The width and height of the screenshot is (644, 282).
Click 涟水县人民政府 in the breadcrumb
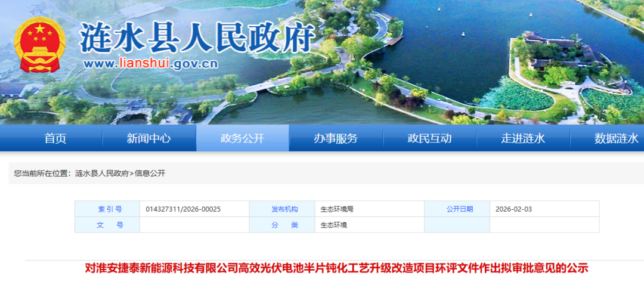pyautogui.click(x=102, y=173)
